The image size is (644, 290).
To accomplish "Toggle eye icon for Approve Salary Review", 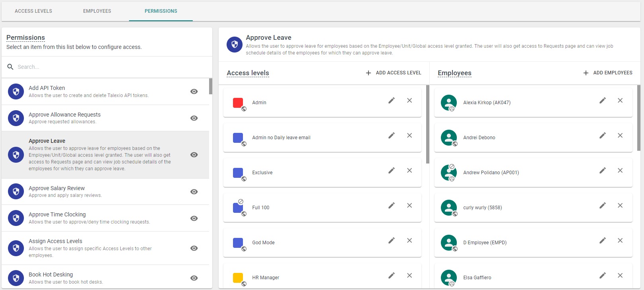I will [194, 192].
